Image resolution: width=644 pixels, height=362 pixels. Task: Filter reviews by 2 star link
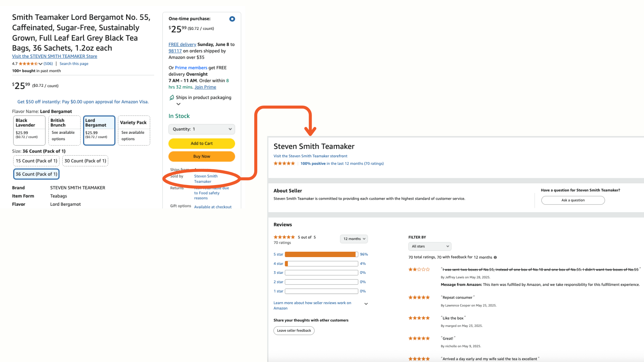click(278, 282)
